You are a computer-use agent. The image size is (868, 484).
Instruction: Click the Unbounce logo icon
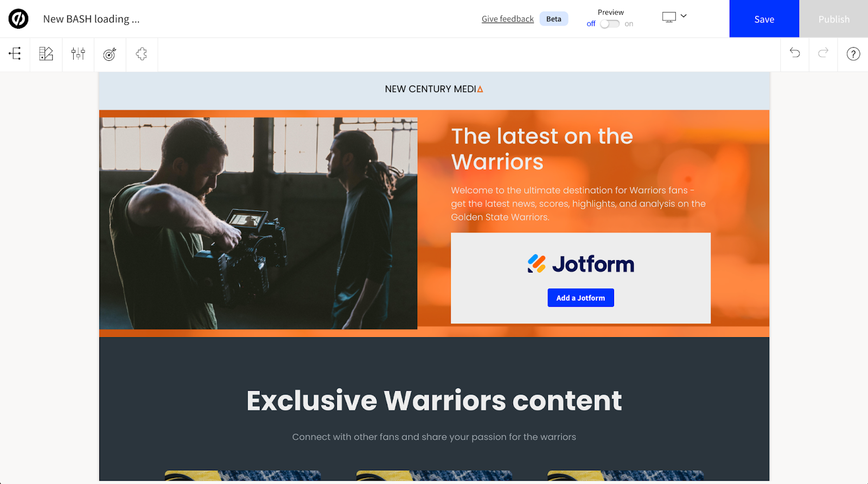pyautogui.click(x=18, y=19)
